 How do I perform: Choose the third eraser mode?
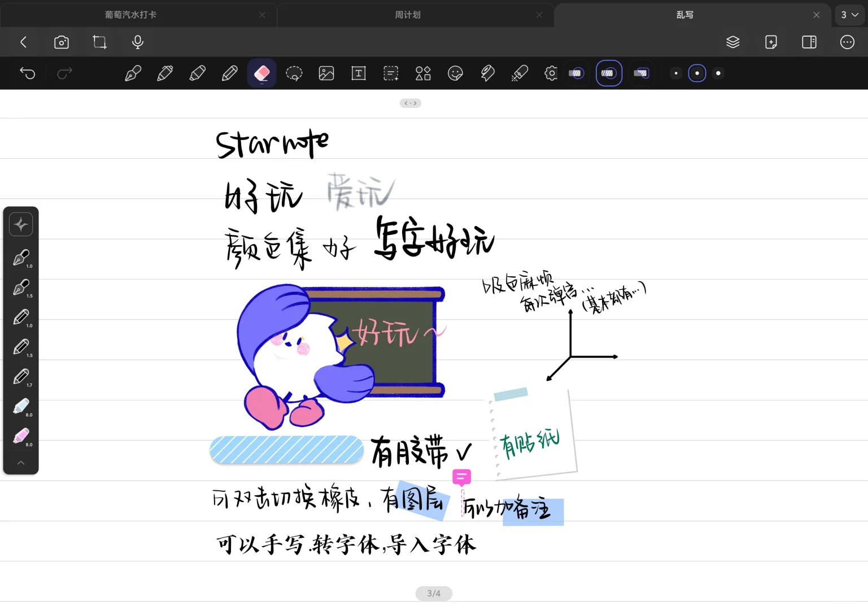tap(642, 73)
